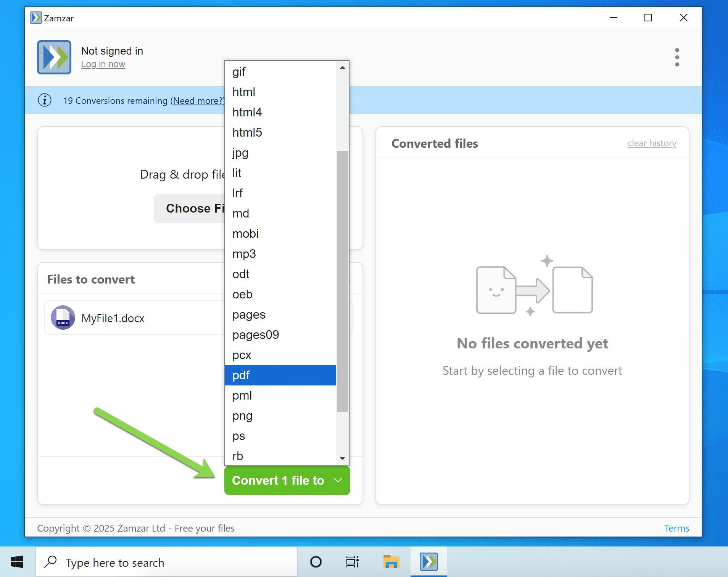This screenshot has height=577, width=728.
Task: Click the scroll-down arrow in the format list
Action: pyautogui.click(x=342, y=458)
